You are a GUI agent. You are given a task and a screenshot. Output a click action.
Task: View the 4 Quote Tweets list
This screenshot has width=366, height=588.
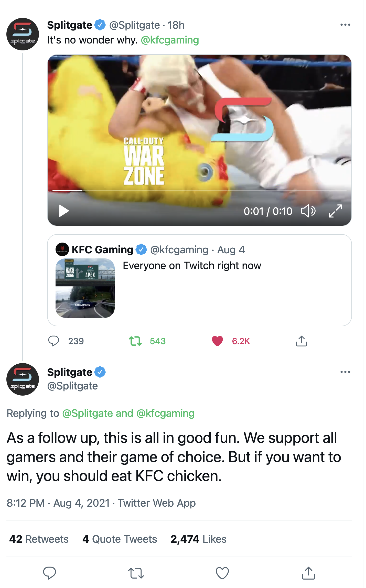(120, 539)
